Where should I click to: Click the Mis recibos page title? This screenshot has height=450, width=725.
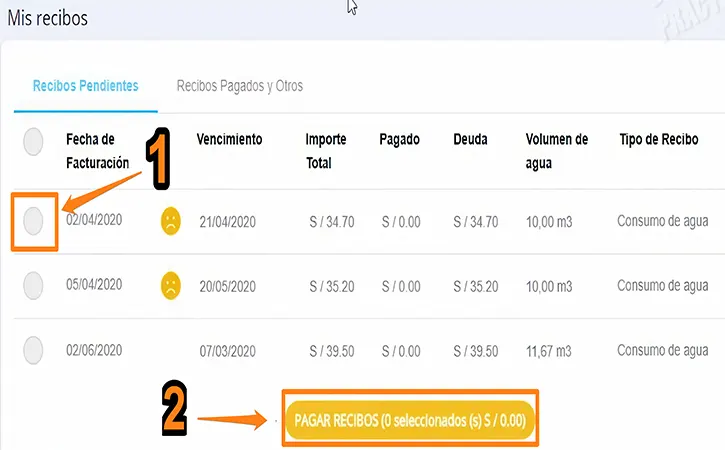[48, 18]
